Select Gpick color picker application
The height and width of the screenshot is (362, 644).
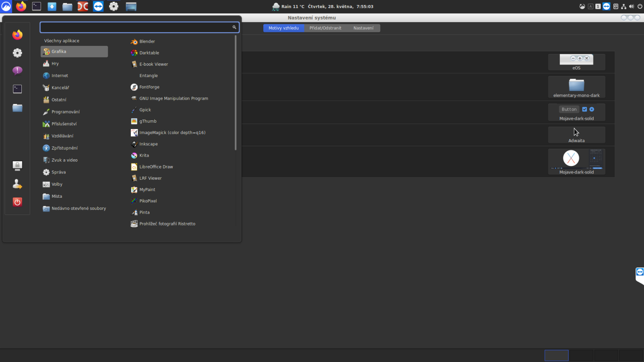tap(145, 109)
